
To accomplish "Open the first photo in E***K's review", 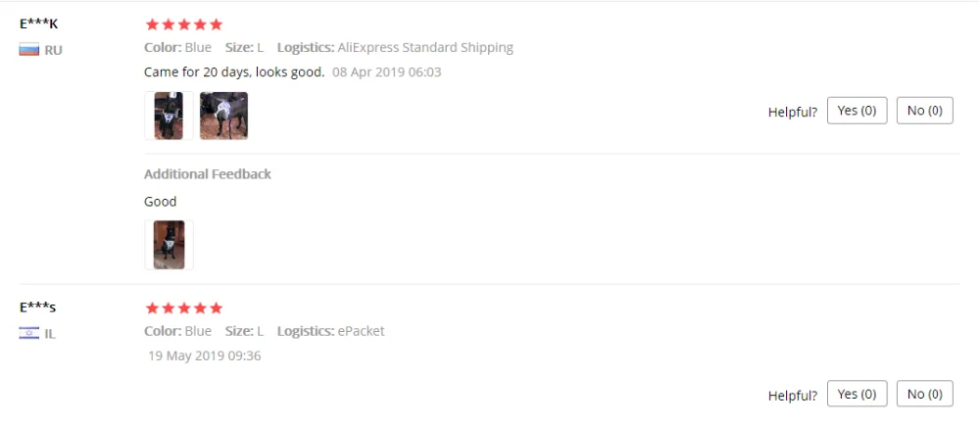I will 169,116.
